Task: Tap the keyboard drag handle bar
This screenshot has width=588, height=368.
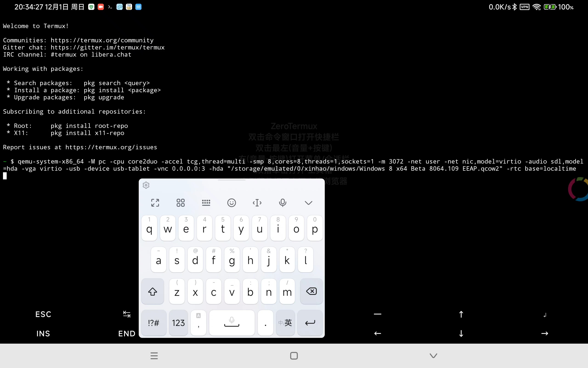Action: point(232,180)
